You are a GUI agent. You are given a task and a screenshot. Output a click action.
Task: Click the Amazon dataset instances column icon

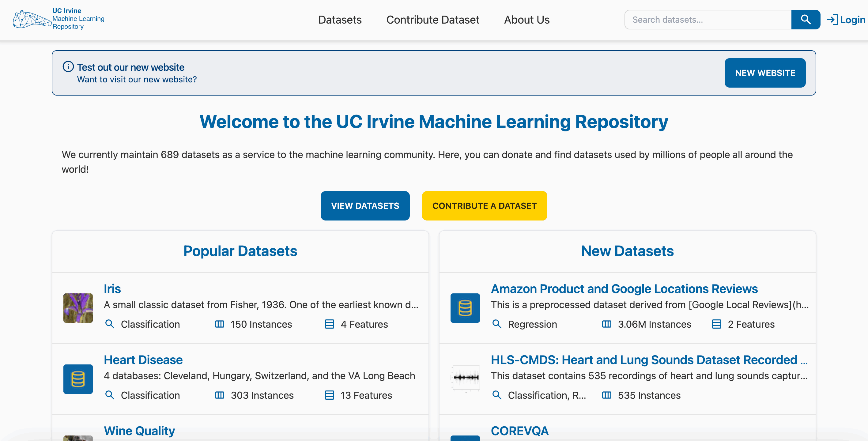point(606,324)
